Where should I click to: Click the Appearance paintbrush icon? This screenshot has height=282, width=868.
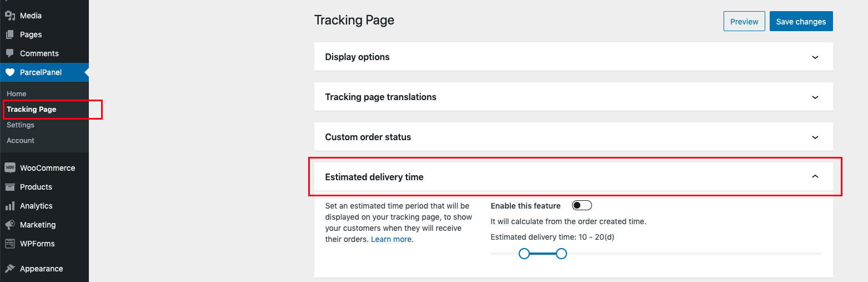coord(9,269)
